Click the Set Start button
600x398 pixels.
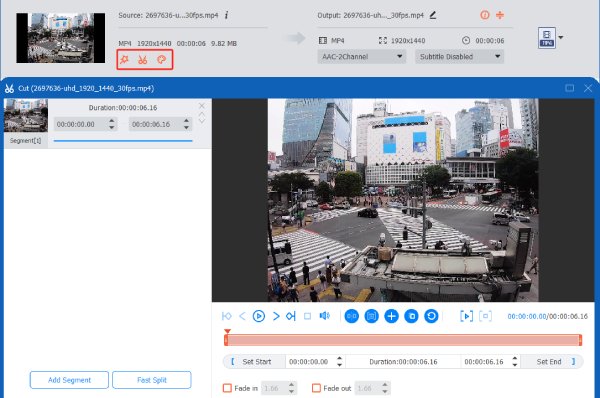(254, 362)
